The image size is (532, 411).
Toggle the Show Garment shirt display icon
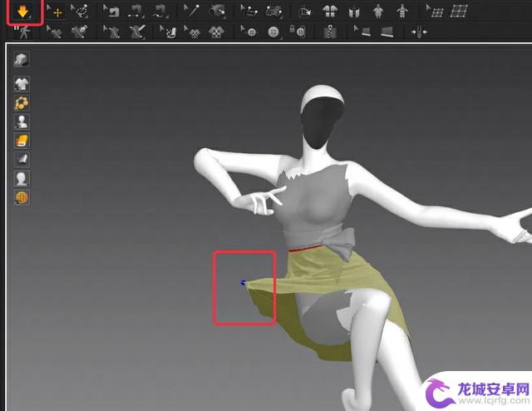pyautogui.click(x=22, y=84)
